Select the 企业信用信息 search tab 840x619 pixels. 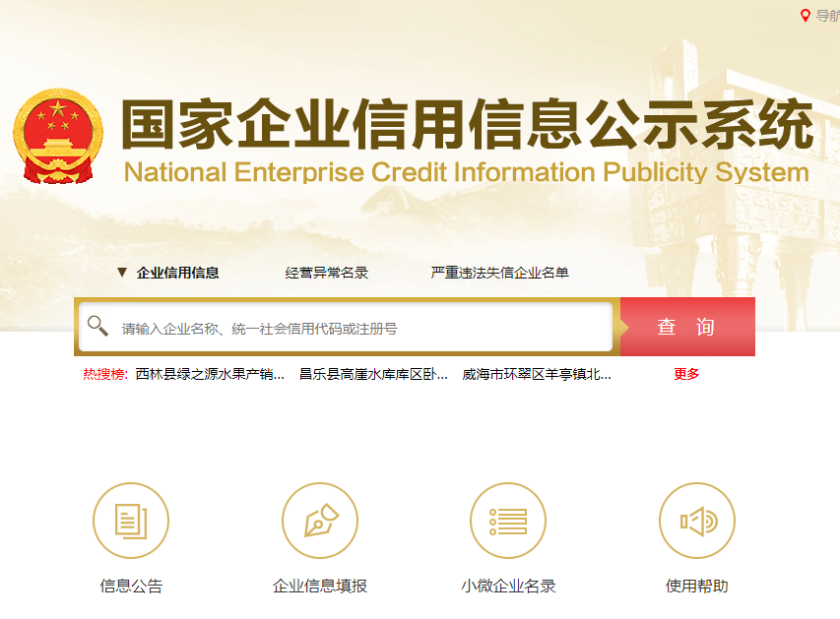click(x=177, y=273)
